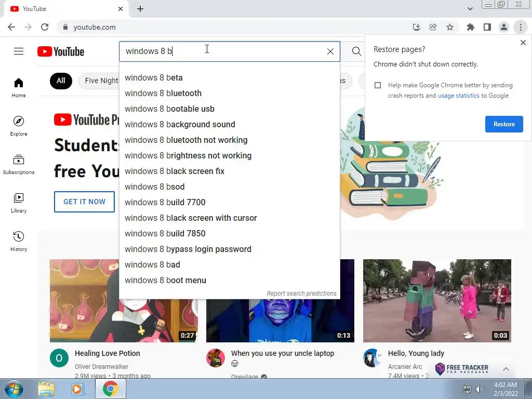Choose suggestion windows 8 bsod
The height and width of the screenshot is (399, 532).
pos(229,187)
